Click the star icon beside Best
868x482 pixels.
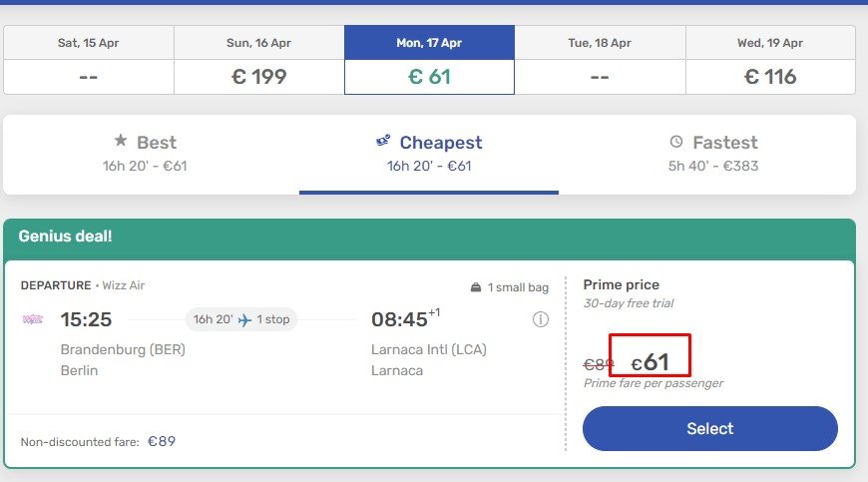click(x=121, y=142)
